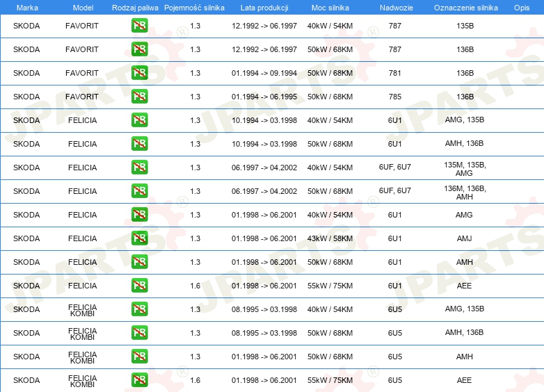Select the 43kW / 58KM power cell
544x392 pixels.
[330, 238]
